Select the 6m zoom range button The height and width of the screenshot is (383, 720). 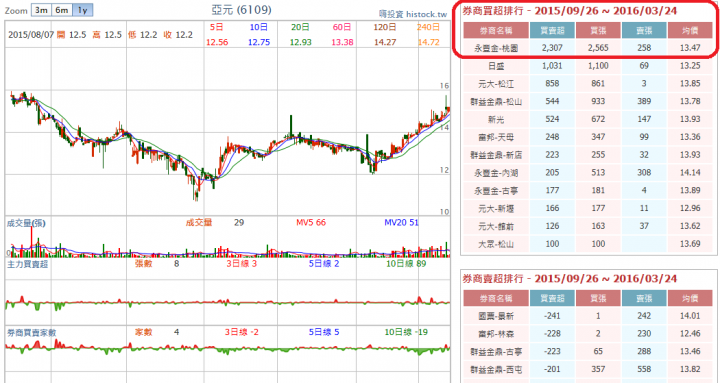coord(62,10)
